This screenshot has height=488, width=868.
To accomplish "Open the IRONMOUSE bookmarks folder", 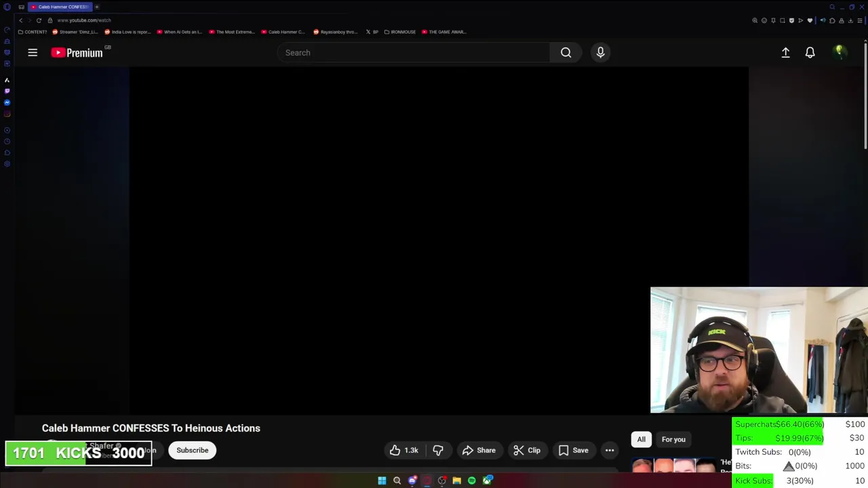I will click(400, 32).
